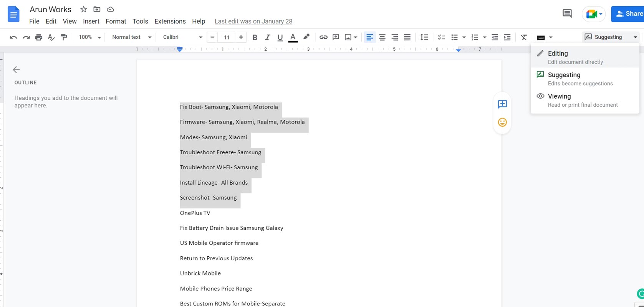Open the File menu
The height and width of the screenshot is (307, 644).
click(34, 21)
